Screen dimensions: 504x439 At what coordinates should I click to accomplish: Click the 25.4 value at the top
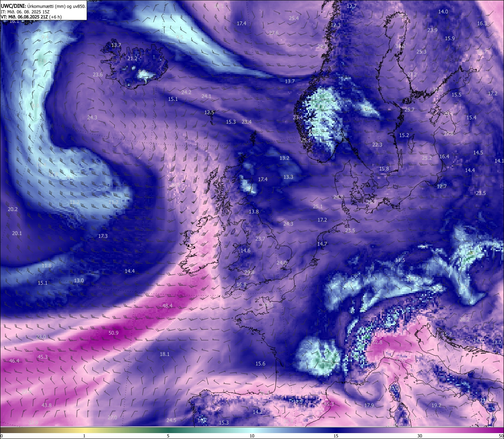point(294,18)
